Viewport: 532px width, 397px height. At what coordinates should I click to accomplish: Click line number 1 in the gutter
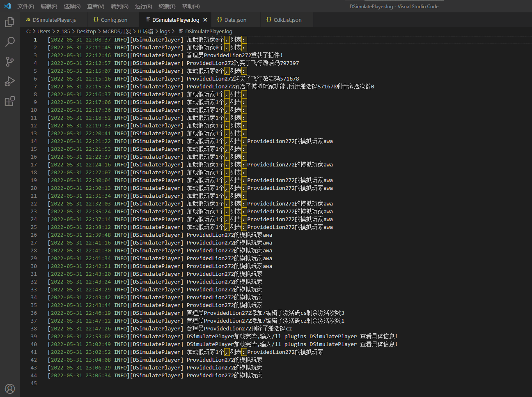[35, 40]
